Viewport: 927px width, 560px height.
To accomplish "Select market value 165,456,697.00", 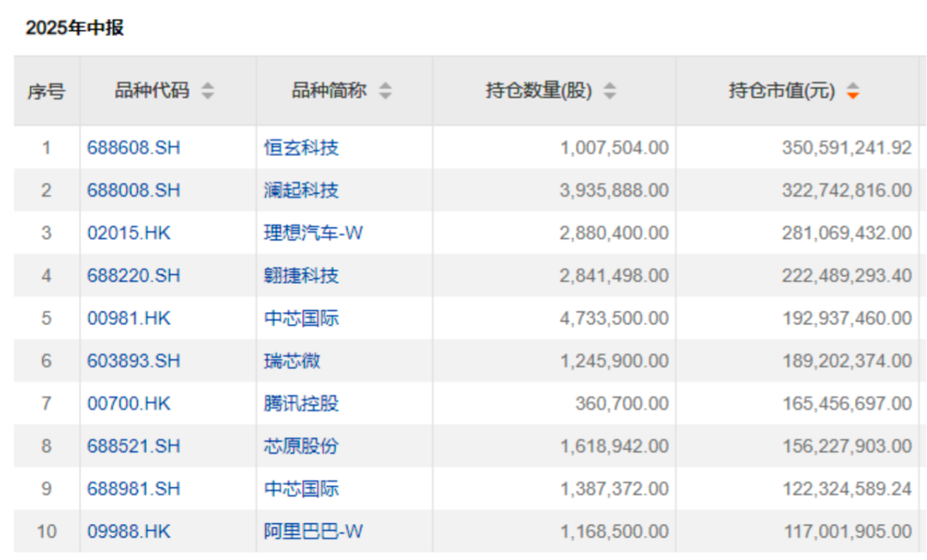I will point(847,403).
